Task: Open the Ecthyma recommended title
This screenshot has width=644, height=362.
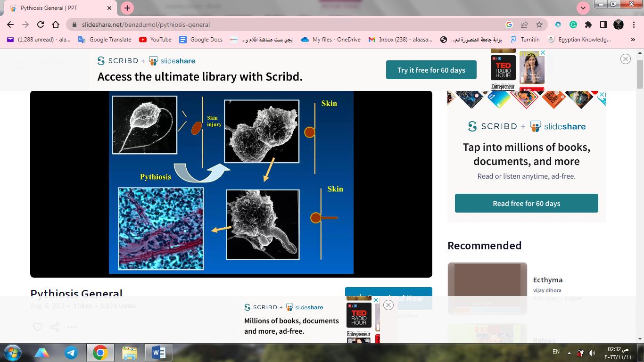Action: coord(548,280)
